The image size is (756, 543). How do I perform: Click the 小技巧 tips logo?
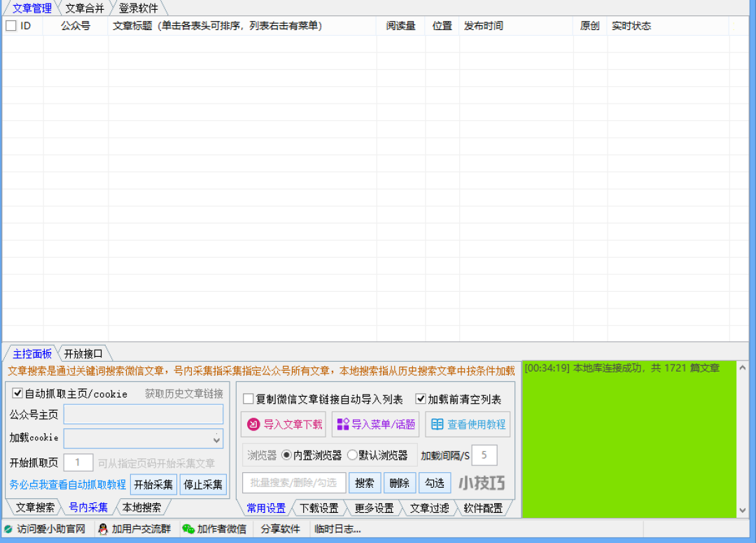pyautogui.click(x=482, y=483)
